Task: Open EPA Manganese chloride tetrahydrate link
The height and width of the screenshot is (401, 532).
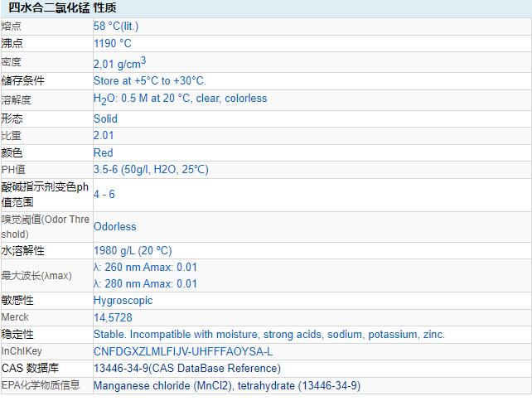Action: [x=227, y=385]
